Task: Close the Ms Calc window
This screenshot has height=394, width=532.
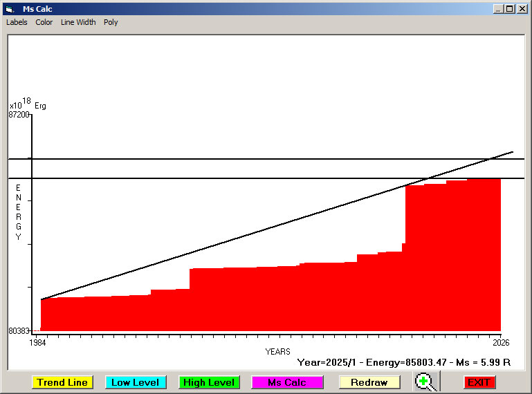Action: (522, 9)
